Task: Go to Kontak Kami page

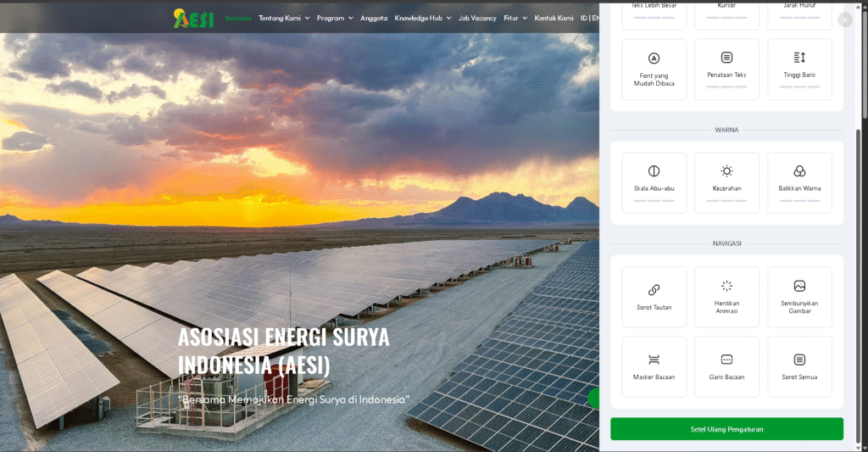Action: (554, 19)
